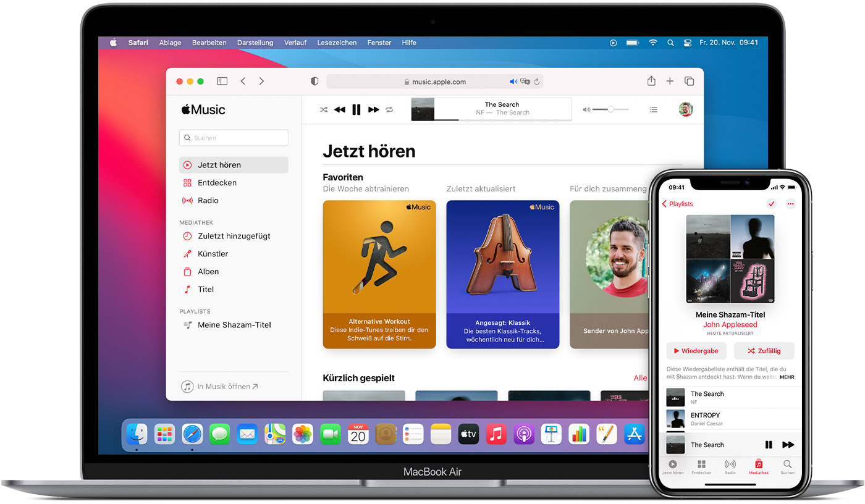Open Meine Shazam-Titel playlist in sidebar
The width and height of the screenshot is (865, 504).
(x=234, y=325)
